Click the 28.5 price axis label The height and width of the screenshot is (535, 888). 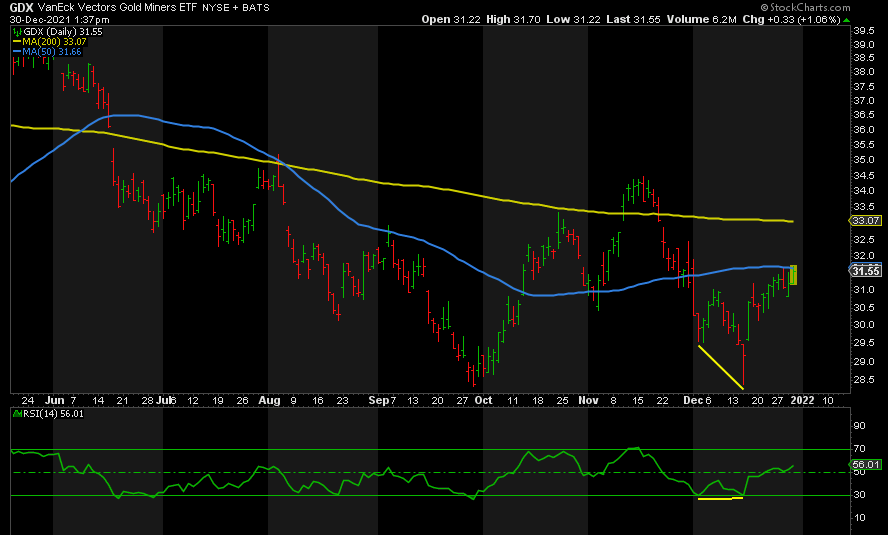[864, 380]
